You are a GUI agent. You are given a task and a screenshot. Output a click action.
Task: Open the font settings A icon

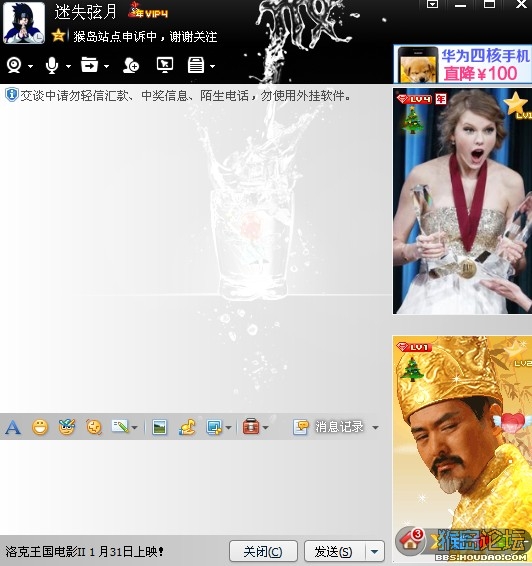click(13, 427)
